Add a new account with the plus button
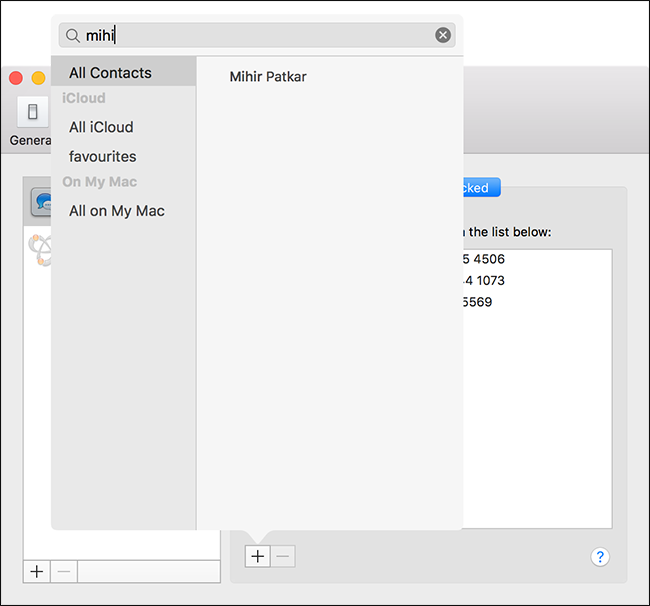The height and width of the screenshot is (606, 650). pos(37,572)
